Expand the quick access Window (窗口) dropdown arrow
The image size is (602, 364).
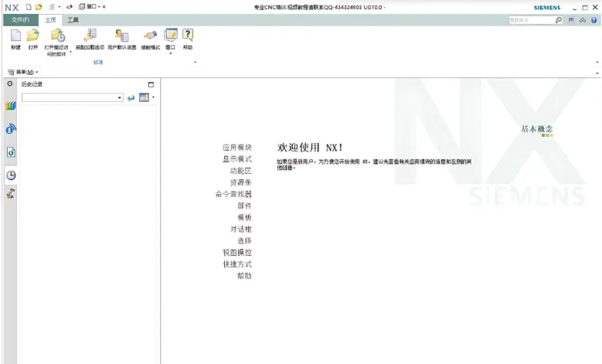(x=99, y=7)
